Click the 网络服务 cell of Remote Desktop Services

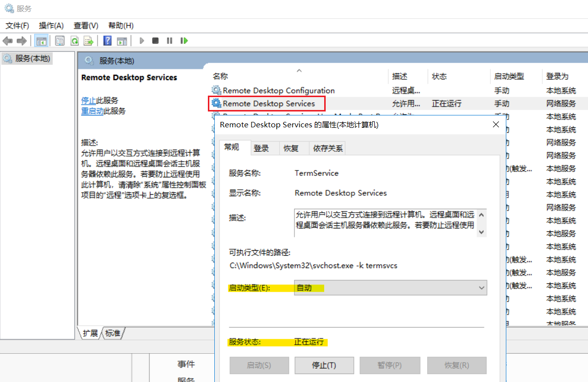pos(561,104)
